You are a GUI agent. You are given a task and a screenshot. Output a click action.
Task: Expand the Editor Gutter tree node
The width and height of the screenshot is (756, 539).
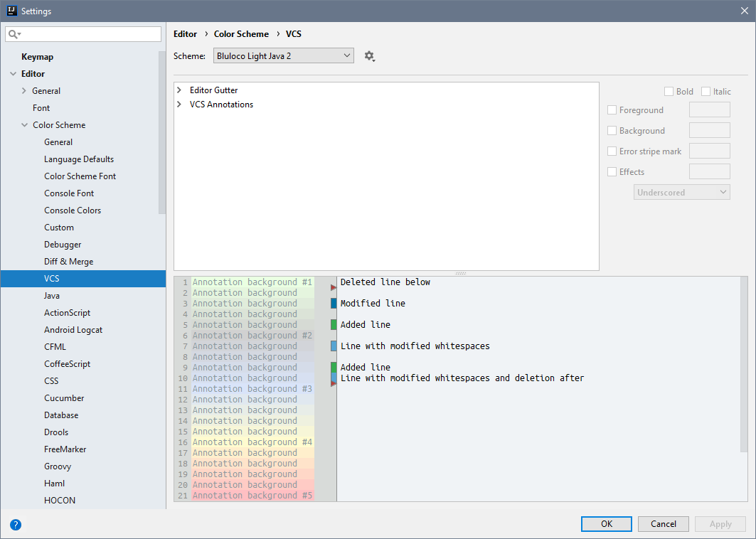pos(179,90)
